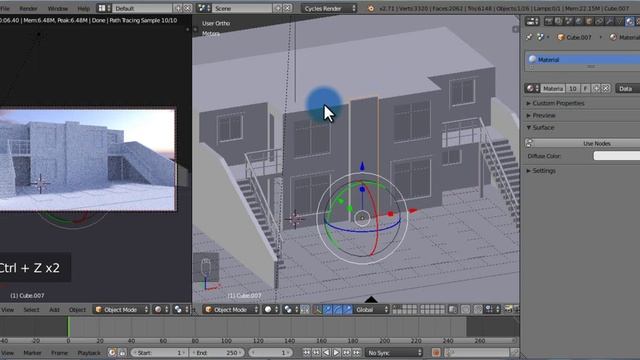Toggle preview range clock icon in timeline
This screenshot has height=360, width=640.
112,353
